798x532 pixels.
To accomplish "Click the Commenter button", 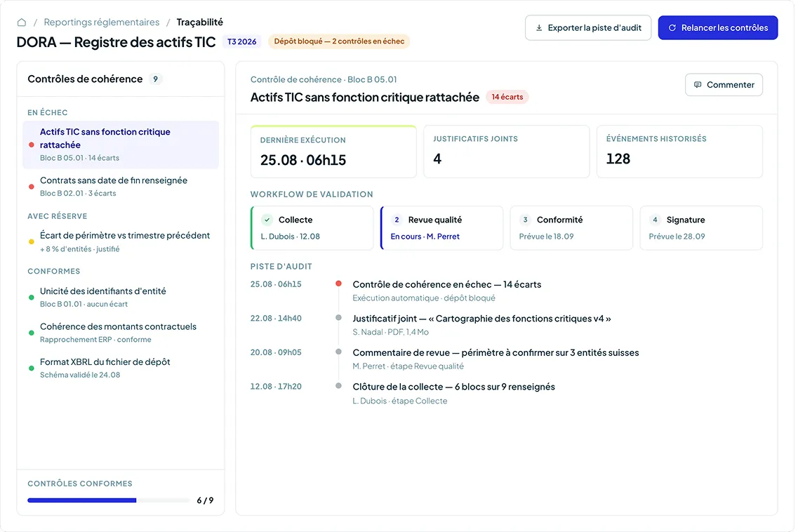I will [724, 85].
